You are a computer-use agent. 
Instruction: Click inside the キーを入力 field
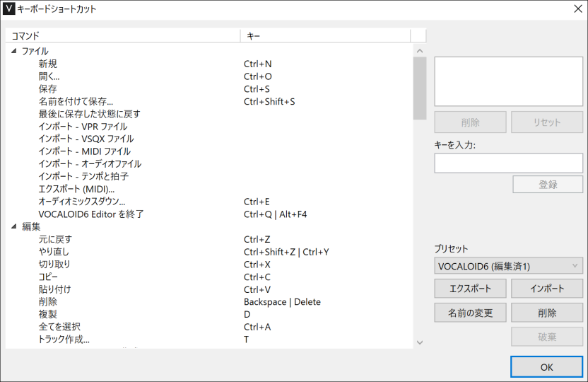coord(508,163)
